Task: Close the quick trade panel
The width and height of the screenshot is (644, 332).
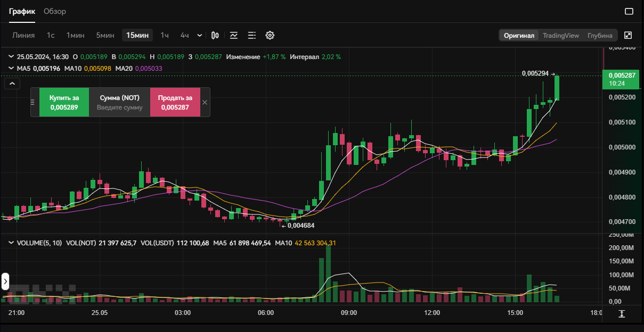Action: [x=205, y=102]
